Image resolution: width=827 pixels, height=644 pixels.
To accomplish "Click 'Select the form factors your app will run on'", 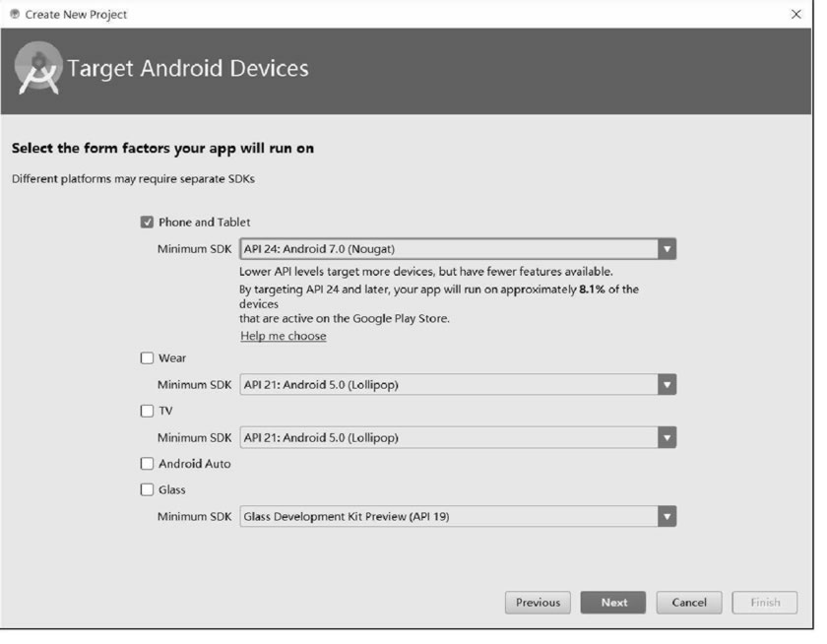I will click(163, 149).
